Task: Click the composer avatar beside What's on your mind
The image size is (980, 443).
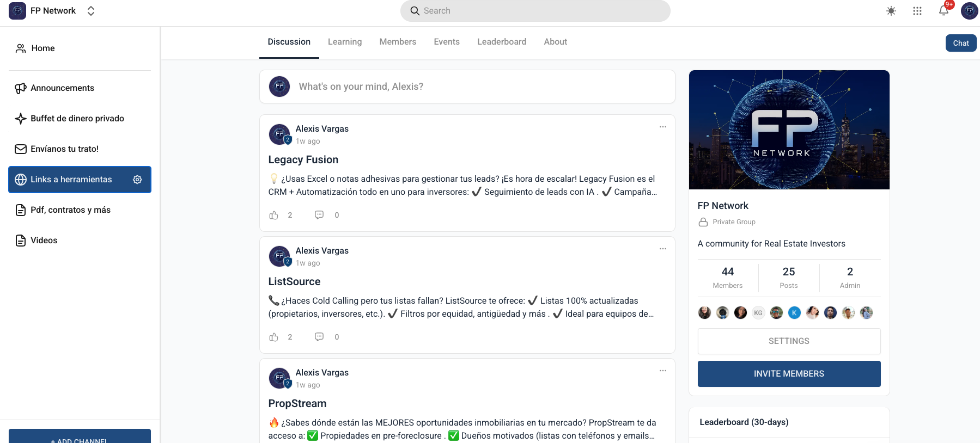Action: tap(279, 87)
